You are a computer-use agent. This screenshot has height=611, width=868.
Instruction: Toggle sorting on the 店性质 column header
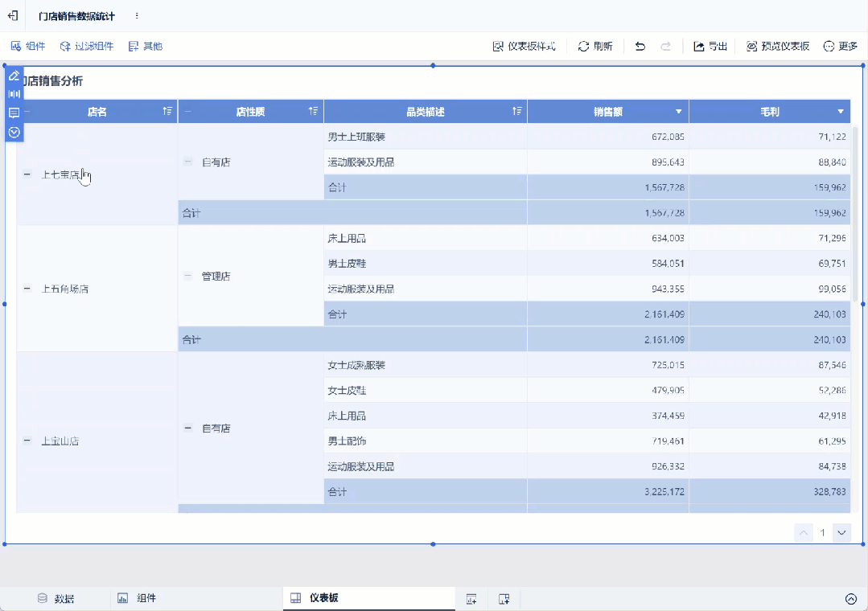click(314, 111)
